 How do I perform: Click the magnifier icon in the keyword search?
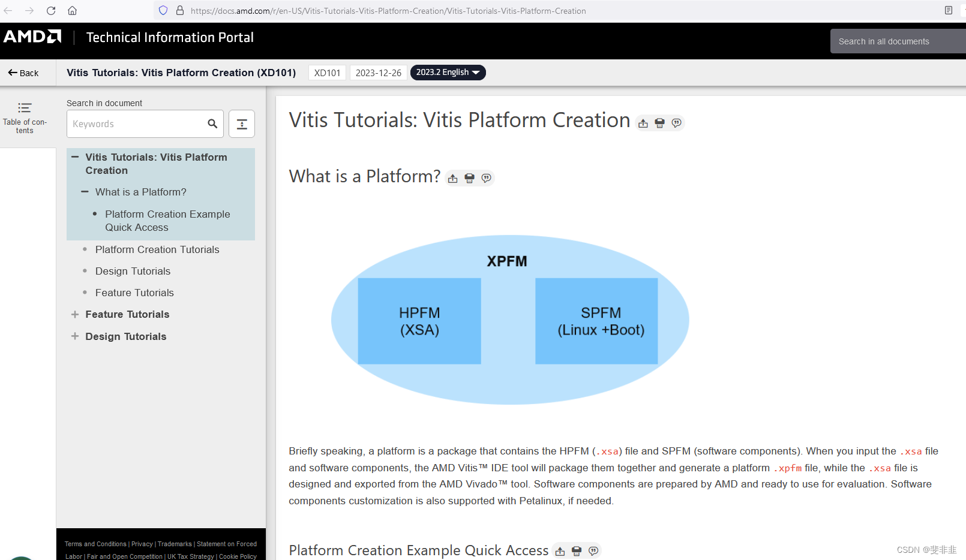(x=212, y=124)
